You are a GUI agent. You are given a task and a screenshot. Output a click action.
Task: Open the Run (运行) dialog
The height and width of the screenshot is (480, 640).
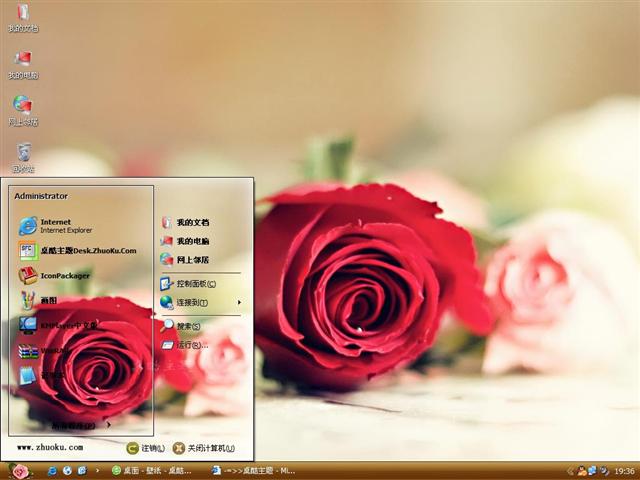click(x=184, y=345)
